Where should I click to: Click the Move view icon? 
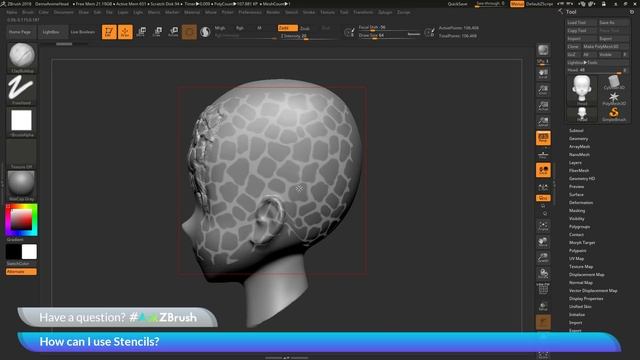pos(543,242)
